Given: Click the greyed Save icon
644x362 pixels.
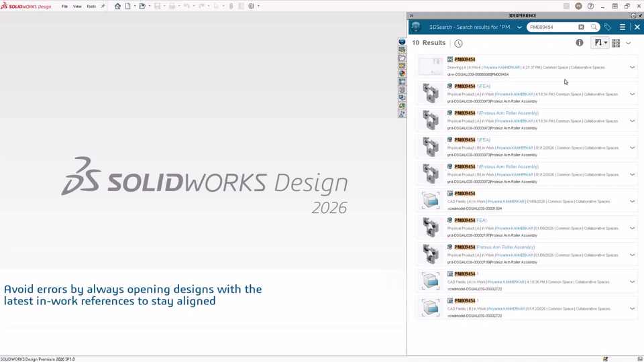Looking at the screenshot, I should 157,6.
